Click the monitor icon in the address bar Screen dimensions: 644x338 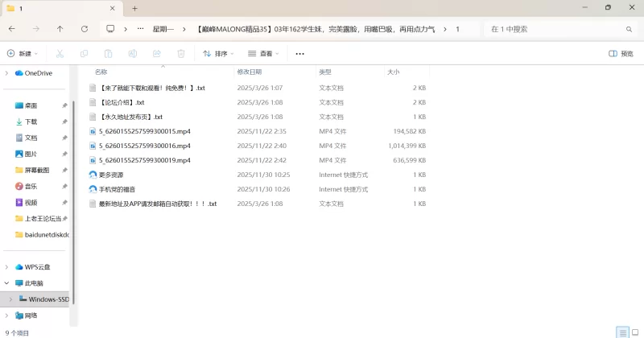click(x=110, y=29)
